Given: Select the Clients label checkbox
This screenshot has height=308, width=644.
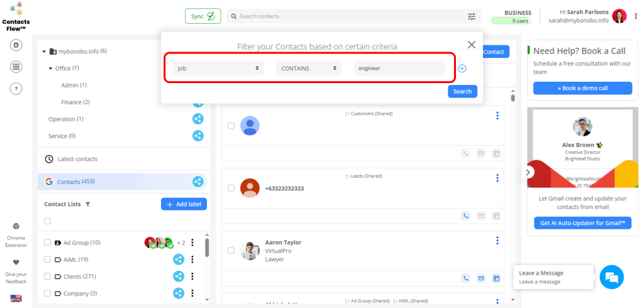Looking at the screenshot, I should [x=47, y=277].
